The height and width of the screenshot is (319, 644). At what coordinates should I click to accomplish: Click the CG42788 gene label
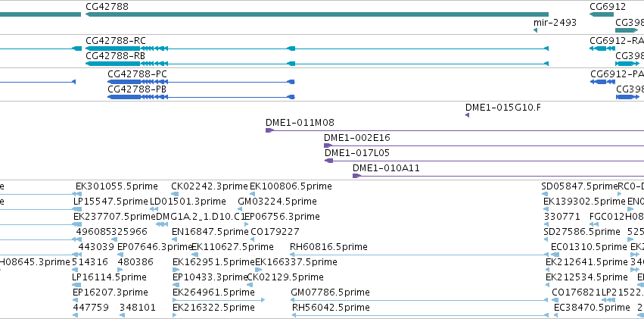pos(107,7)
